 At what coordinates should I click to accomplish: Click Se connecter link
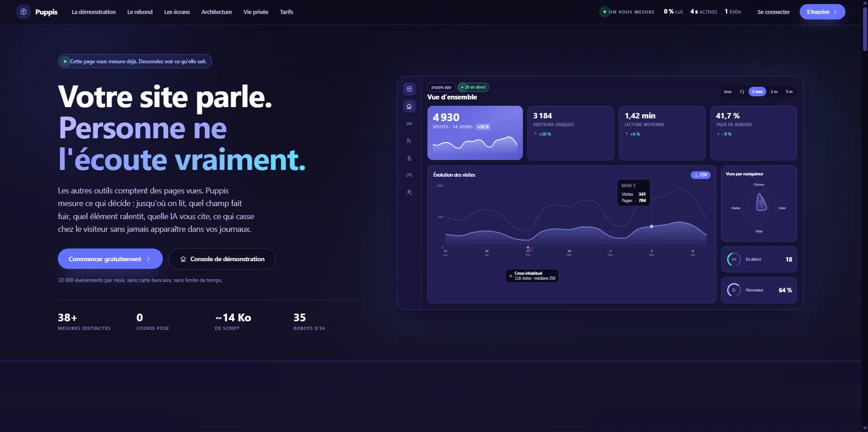click(x=773, y=12)
